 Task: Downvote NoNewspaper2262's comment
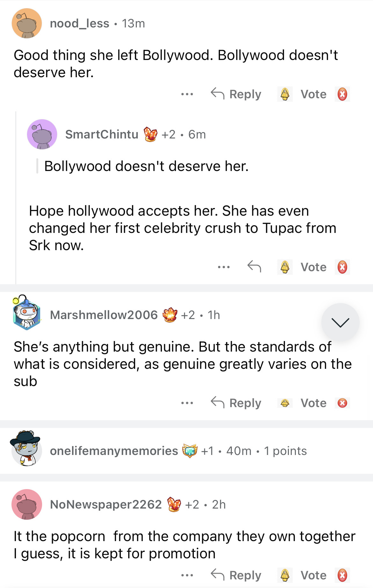pos(342,575)
